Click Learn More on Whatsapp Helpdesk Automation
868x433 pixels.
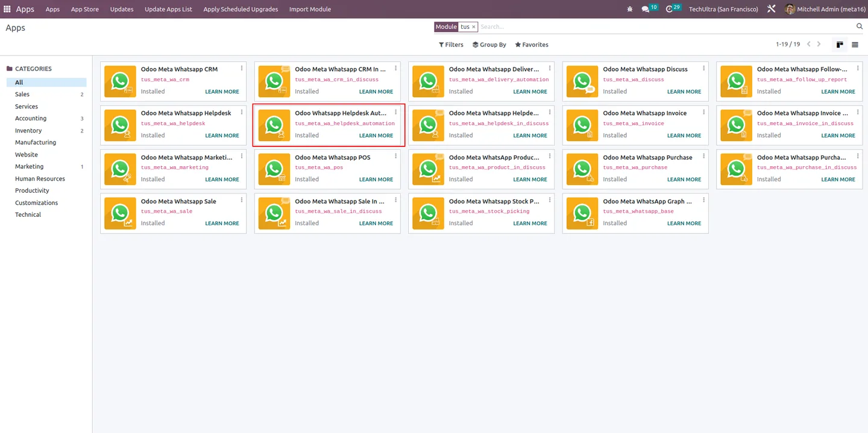376,136
